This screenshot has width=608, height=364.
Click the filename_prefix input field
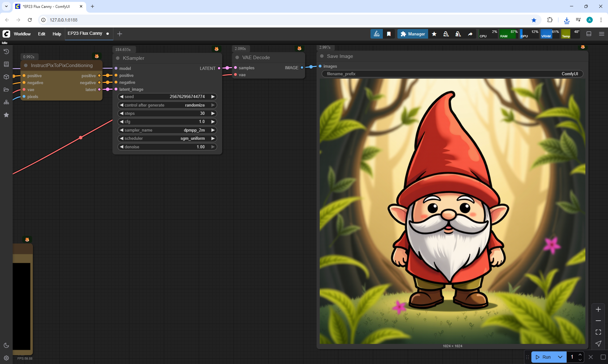pyautogui.click(x=452, y=74)
